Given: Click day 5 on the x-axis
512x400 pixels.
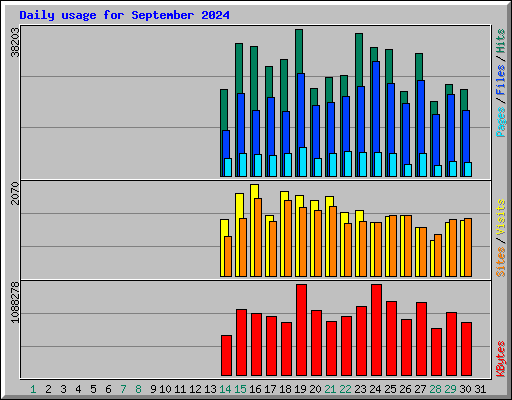Looking at the screenshot, I should 93,389.
